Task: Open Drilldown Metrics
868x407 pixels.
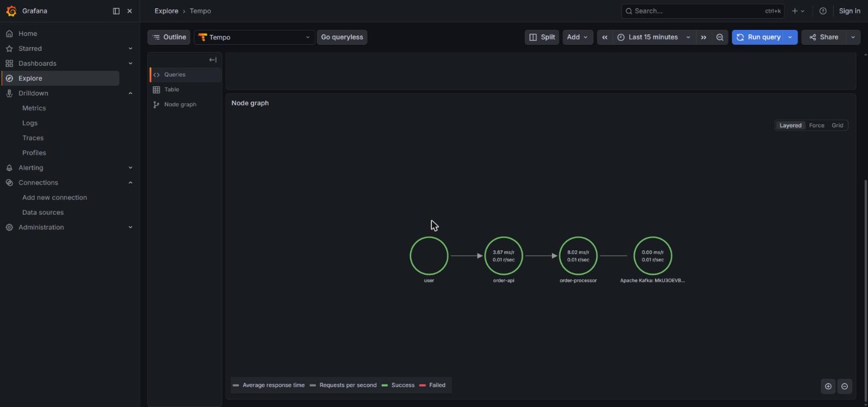Action: [34, 108]
